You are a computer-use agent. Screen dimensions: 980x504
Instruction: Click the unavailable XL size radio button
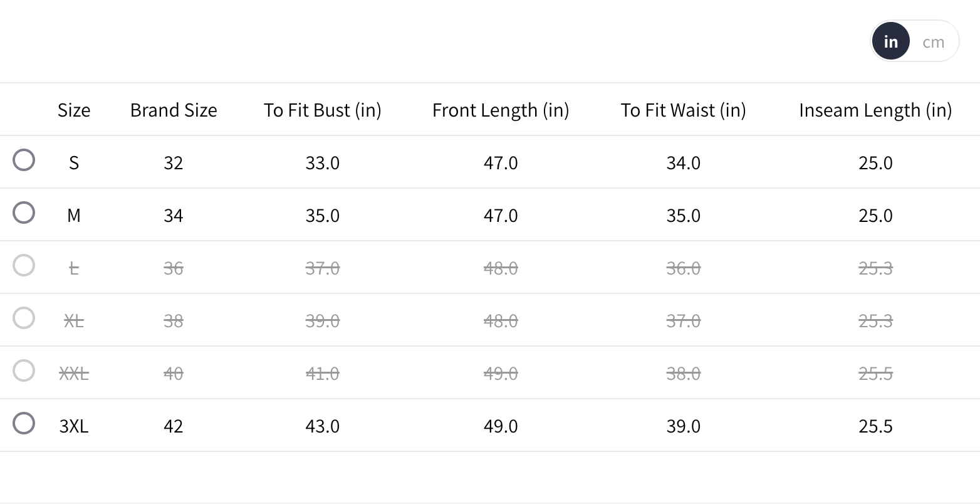coord(24,318)
